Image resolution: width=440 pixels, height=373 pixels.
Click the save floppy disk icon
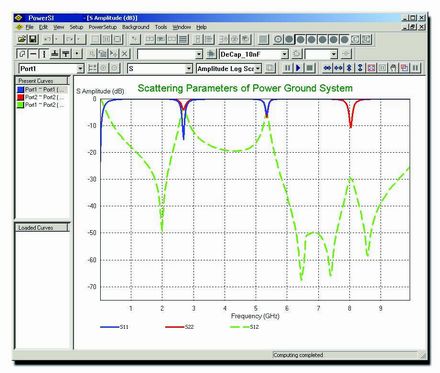pos(33,39)
